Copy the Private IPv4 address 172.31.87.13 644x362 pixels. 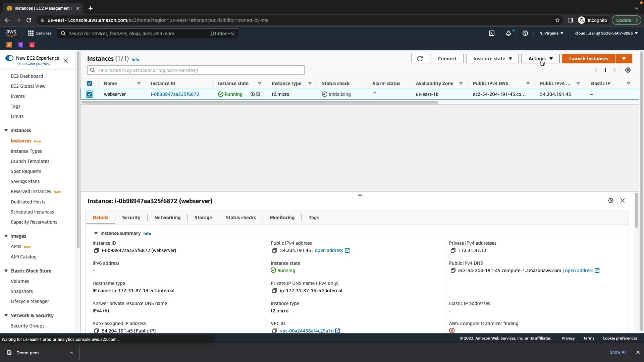pyautogui.click(x=453, y=250)
